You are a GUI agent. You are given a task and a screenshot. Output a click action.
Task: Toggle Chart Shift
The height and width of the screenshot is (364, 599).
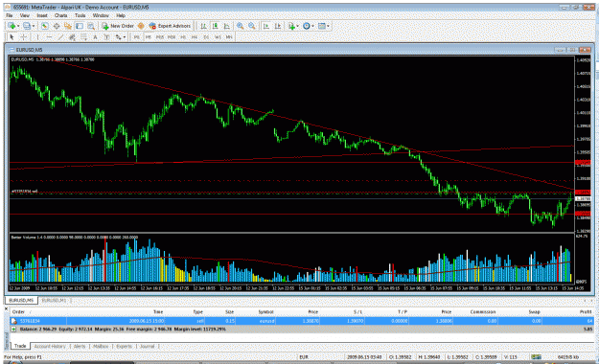(x=278, y=26)
